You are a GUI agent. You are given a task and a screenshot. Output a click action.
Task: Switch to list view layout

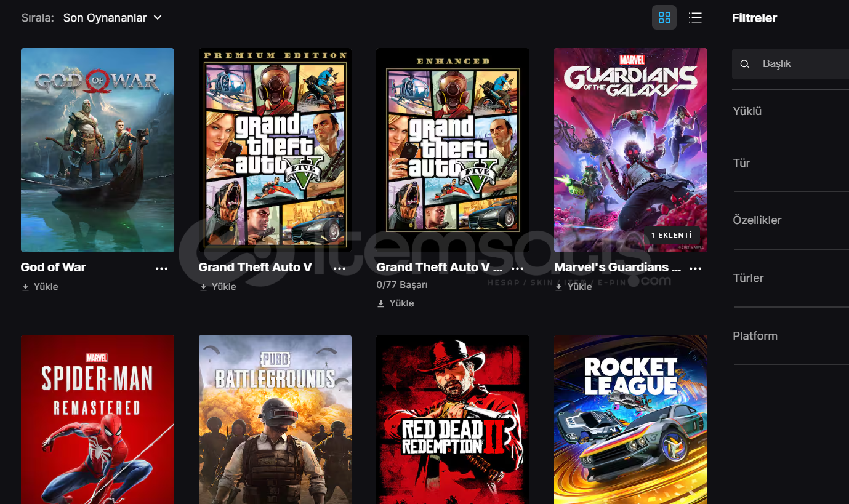tap(695, 18)
